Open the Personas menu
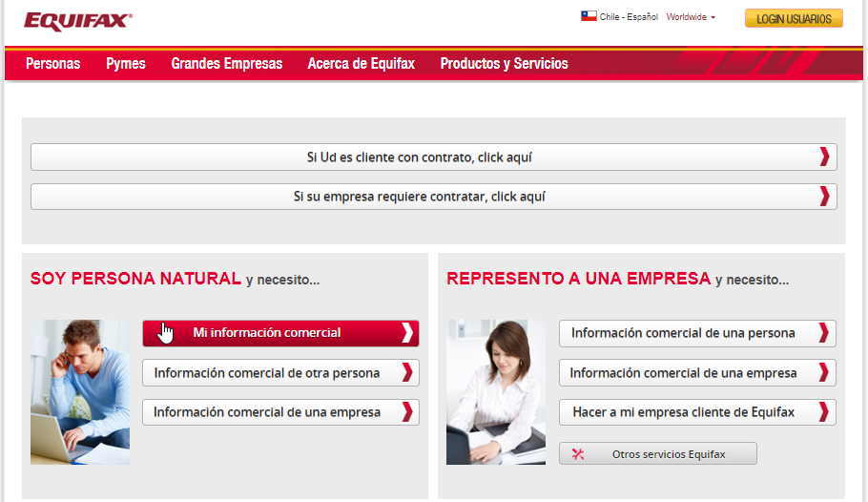 coord(53,64)
